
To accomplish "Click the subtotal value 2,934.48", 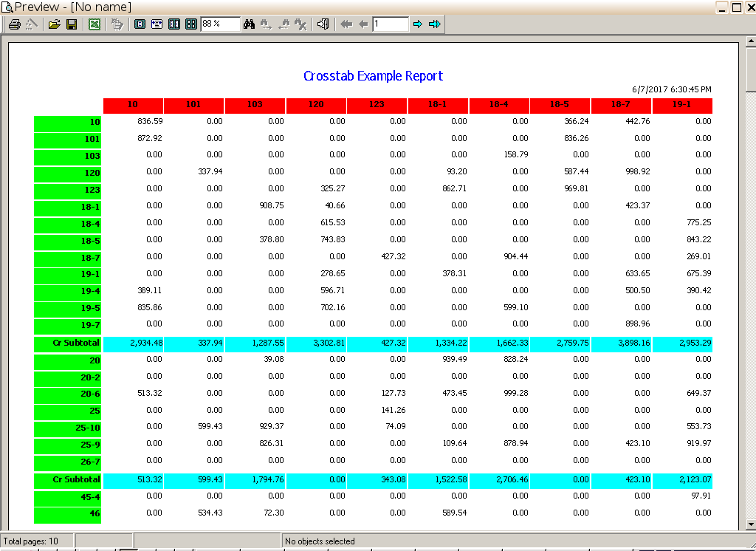I will click(146, 343).
